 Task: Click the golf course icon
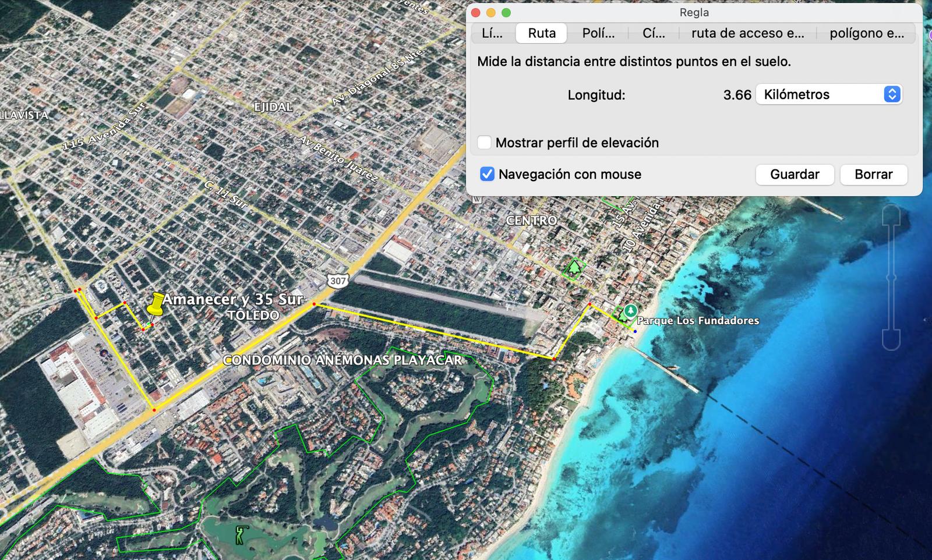(240, 534)
